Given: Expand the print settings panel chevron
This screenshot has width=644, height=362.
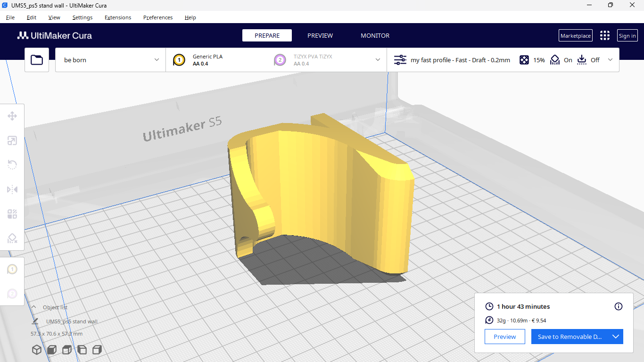Looking at the screenshot, I should (611, 60).
